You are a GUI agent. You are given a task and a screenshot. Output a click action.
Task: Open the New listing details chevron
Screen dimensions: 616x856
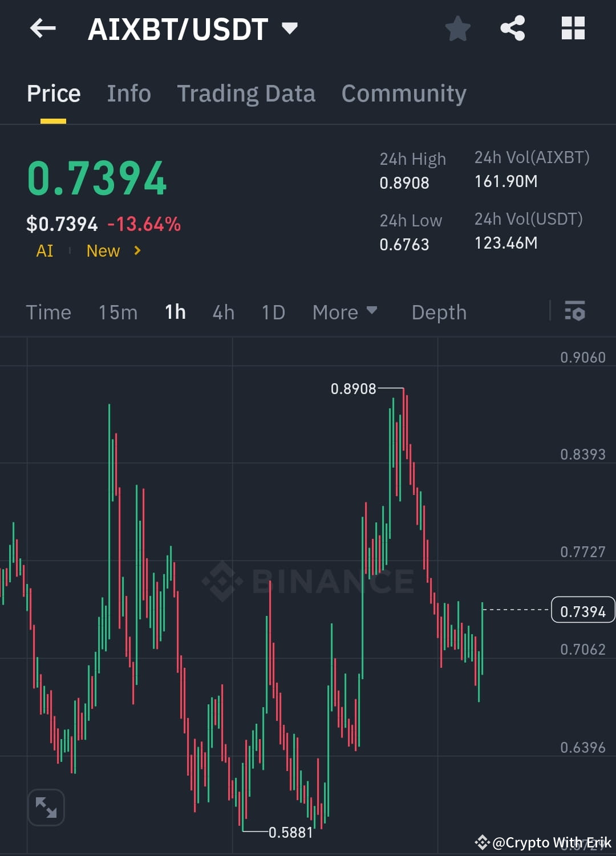coord(137,250)
